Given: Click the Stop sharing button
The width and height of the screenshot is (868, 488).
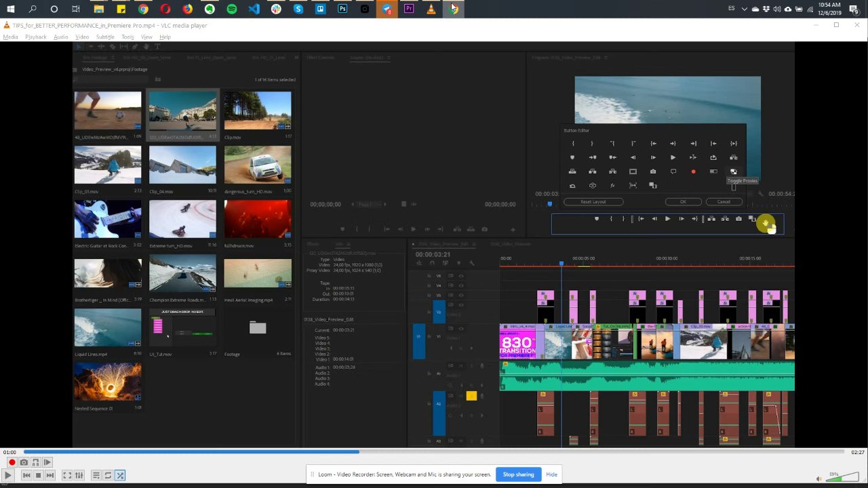Looking at the screenshot, I should 518,474.
